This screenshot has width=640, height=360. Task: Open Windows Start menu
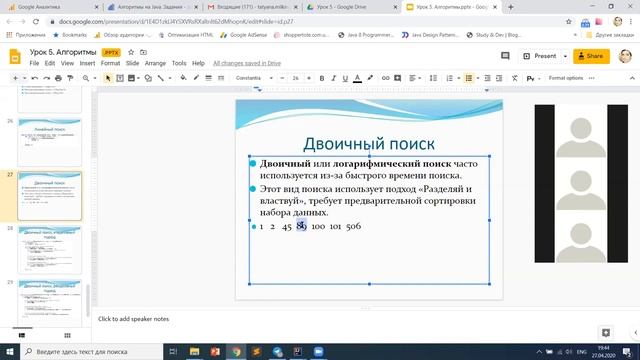click(x=10, y=351)
